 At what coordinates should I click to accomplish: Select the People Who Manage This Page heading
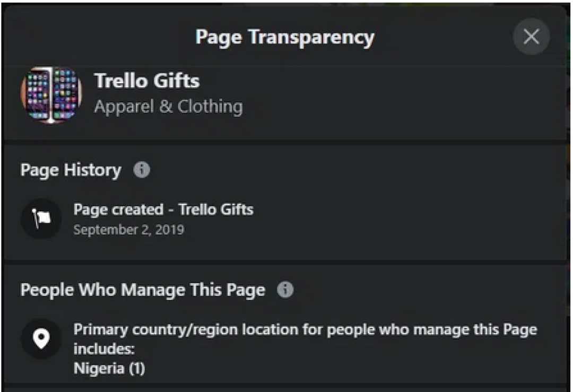(143, 290)
